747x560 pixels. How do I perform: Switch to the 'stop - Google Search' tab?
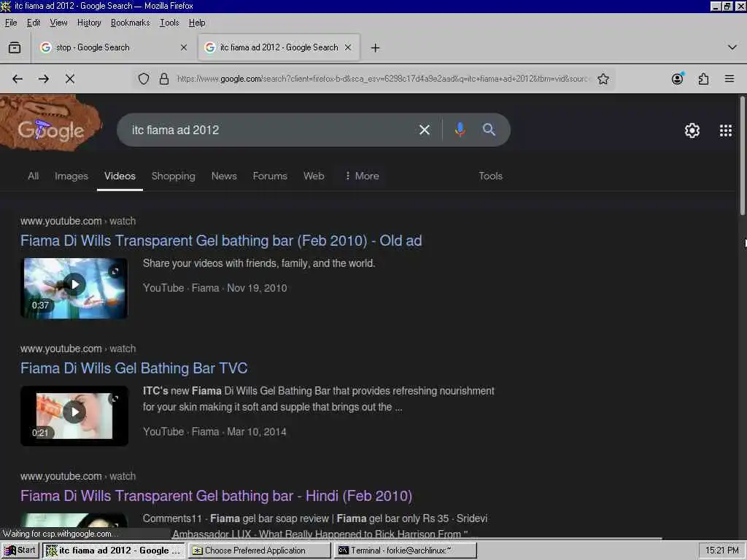click(x=113, y=47)
